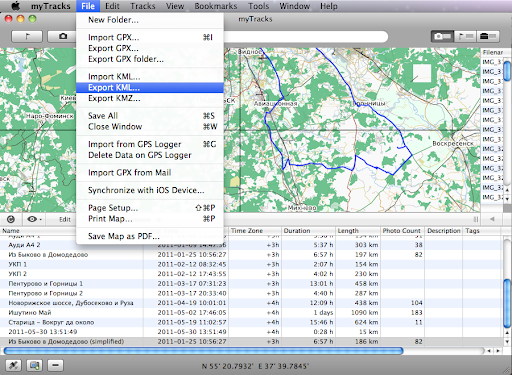Image resolution: width=512 pixels, height=375 pixels.
Task: Open the Help menu
Action: [329, 6]
